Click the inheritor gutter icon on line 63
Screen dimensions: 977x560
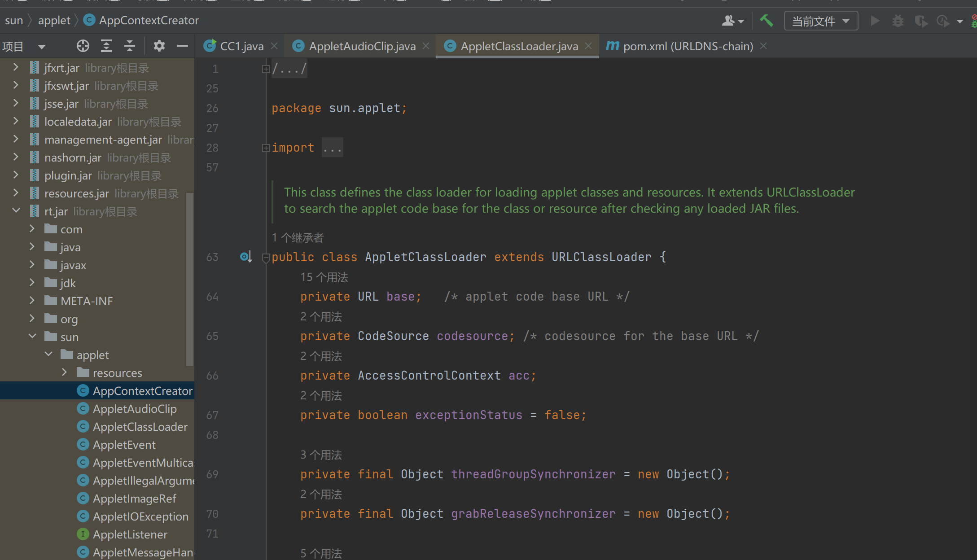coord(246,257)
